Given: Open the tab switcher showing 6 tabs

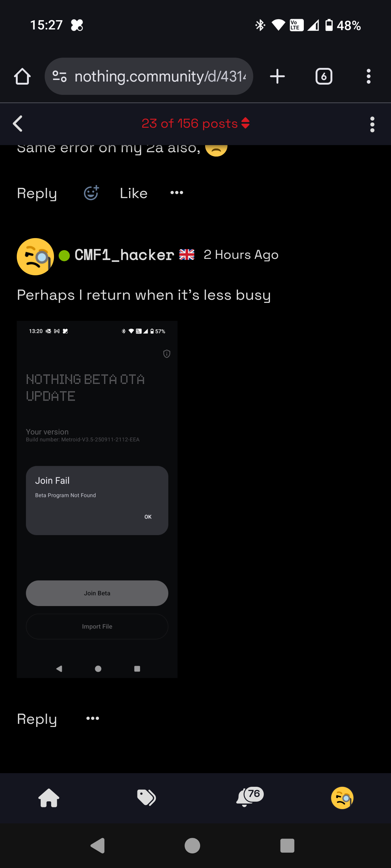Looking at the screenshot, I should pyautogui.click(x=324, y=77).
